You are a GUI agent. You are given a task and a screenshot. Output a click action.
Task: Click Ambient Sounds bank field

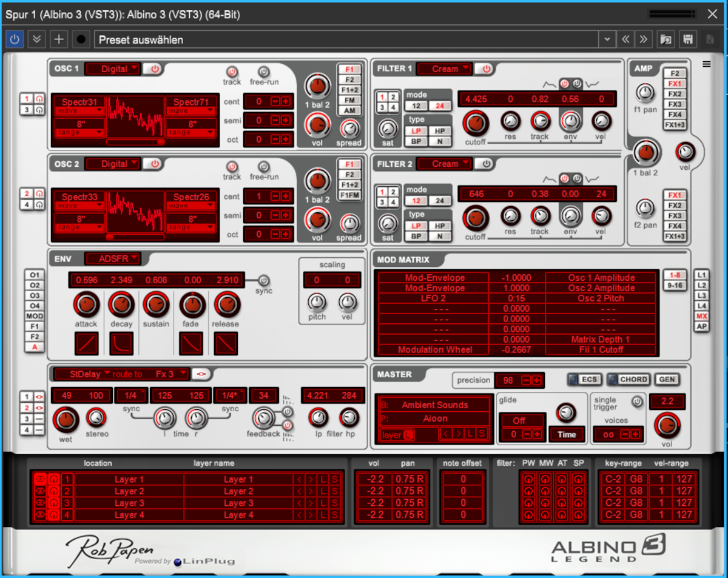tap(434, 405)
